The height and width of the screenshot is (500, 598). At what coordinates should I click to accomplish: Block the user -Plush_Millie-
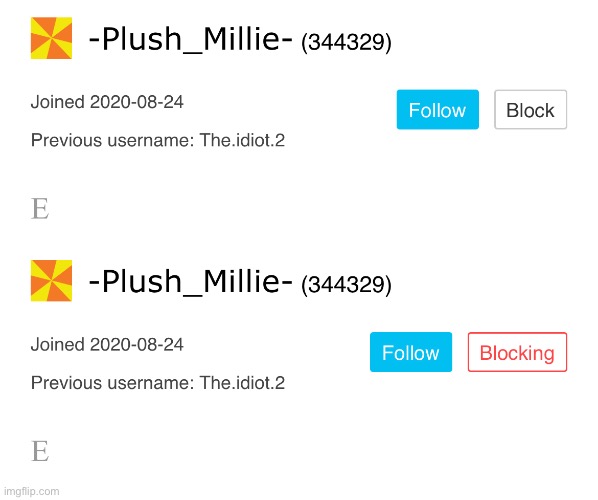point(530,110)
